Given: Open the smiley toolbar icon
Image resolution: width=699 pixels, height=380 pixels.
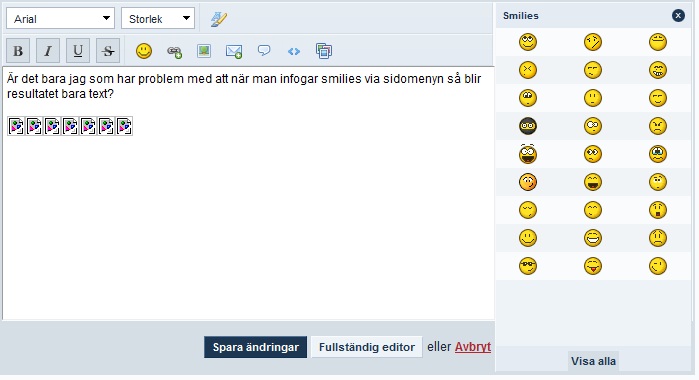Looking at the screenshot, I should 144,51.
